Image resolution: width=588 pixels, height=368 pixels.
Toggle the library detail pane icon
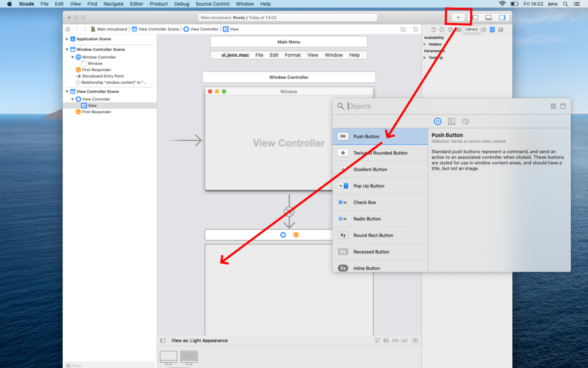[x=563, y=106]
